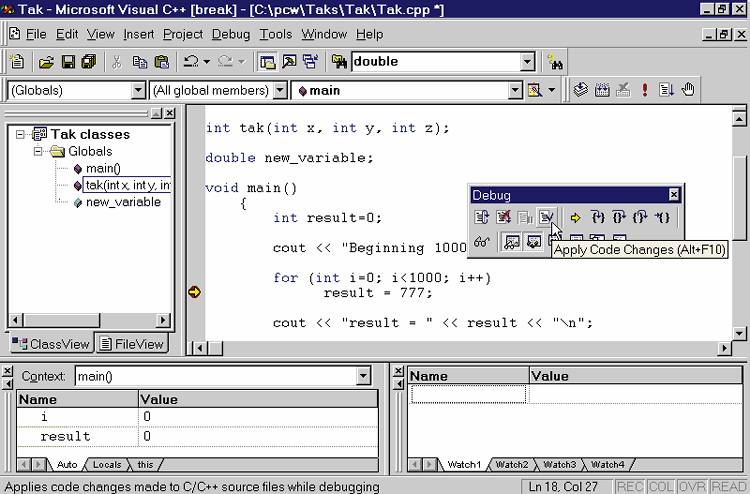Click the Value column header in Variables window

(x=258, y=399)
